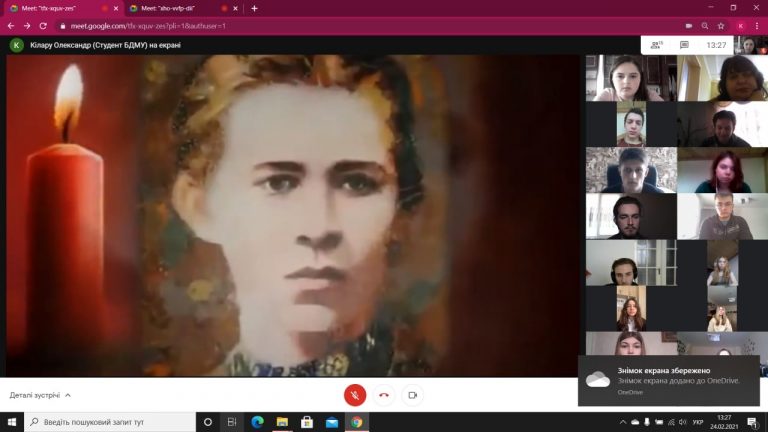Open a new browser tab

[254, 8]
